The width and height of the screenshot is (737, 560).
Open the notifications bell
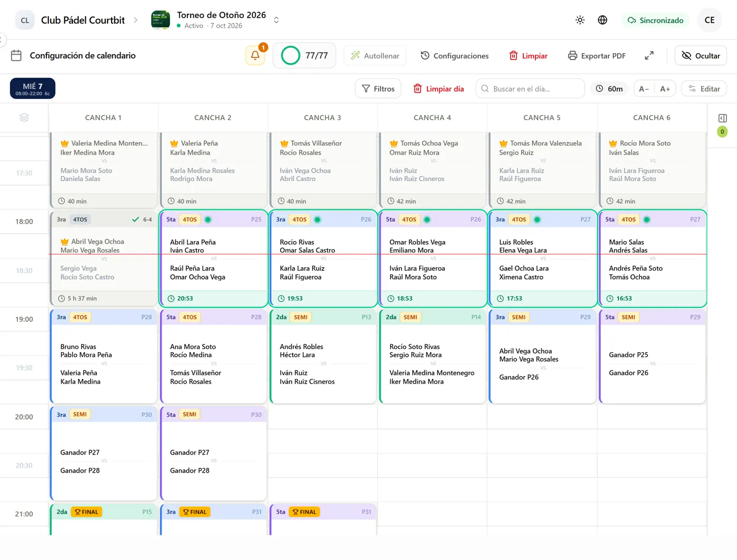point(255,55)
